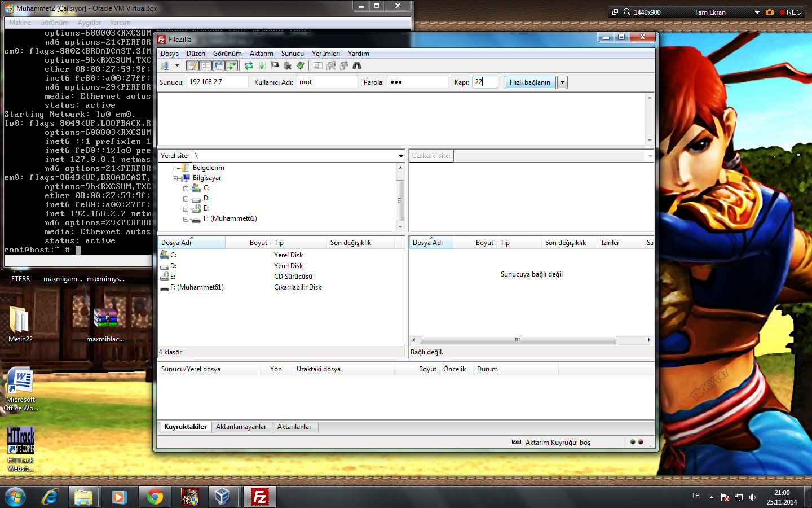Click the local directory tree vertical scrollbar
812x508 pixels.
click(x=400, y=200)
